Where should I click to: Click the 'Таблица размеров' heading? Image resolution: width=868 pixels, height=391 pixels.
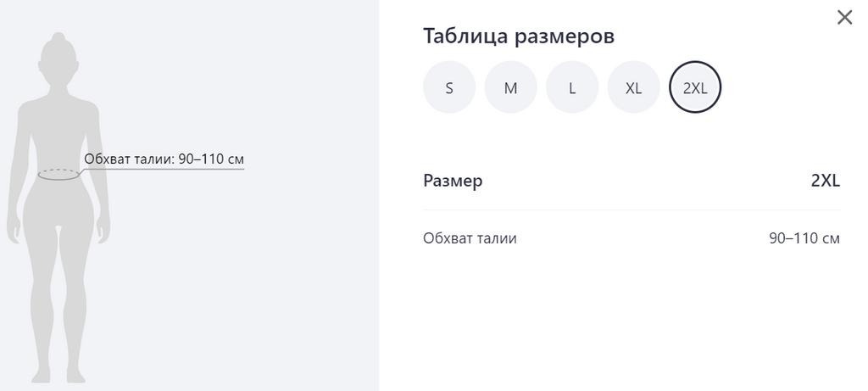tap(518, 36)
